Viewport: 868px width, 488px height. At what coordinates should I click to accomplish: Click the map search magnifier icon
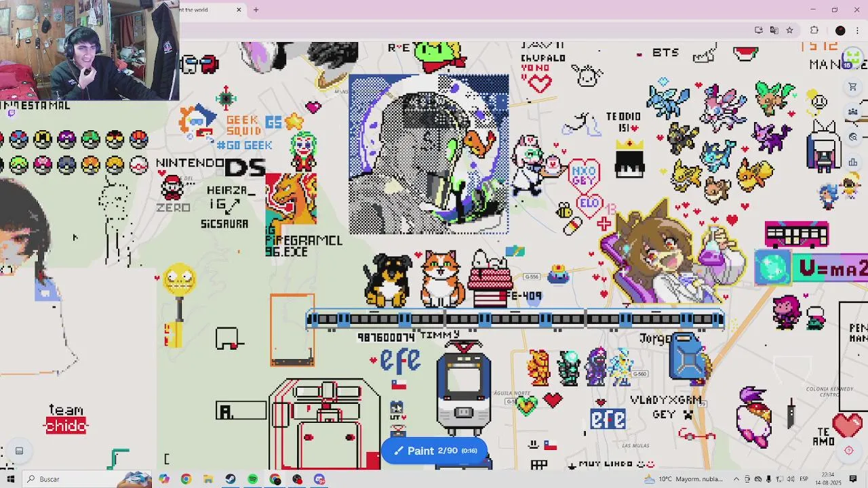[x=853, y=137]
